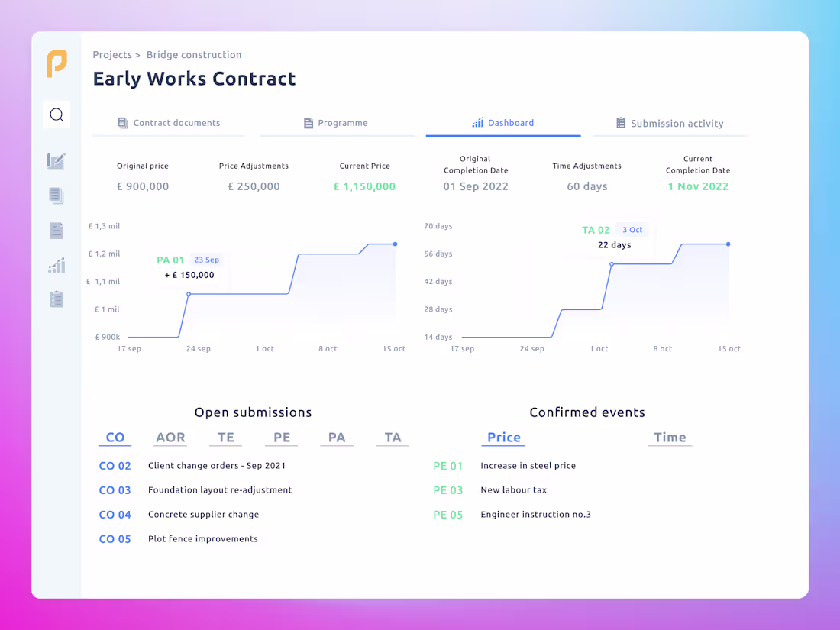Keep Price view active in Confirmed events

[503, 437]
